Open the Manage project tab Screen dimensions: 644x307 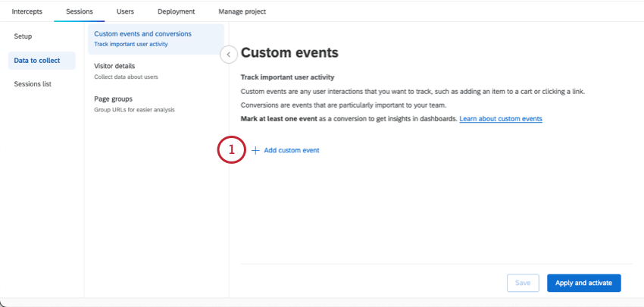242,11
